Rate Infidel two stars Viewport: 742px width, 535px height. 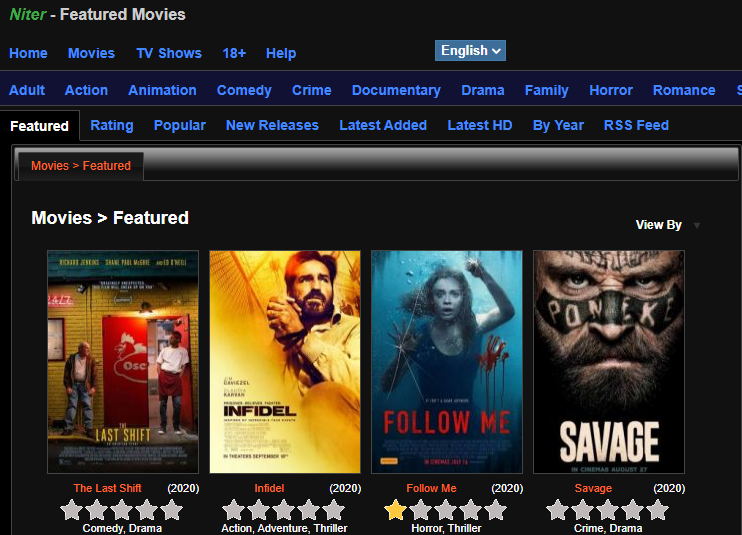pos(259,509)
